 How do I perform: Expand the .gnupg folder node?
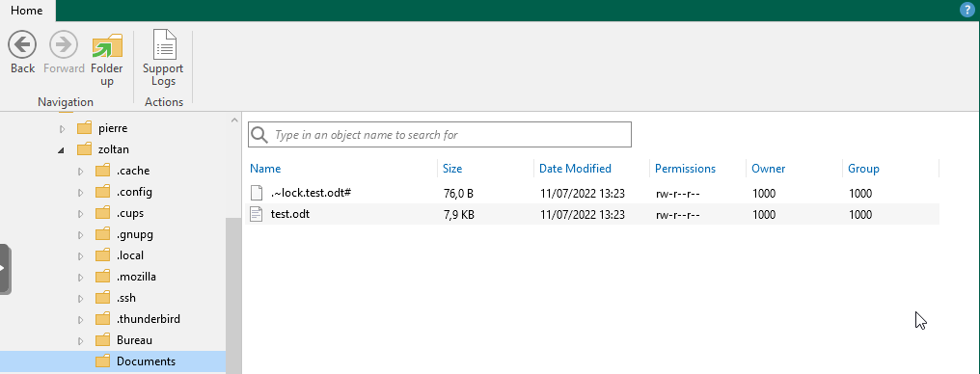tap(80, 235)
